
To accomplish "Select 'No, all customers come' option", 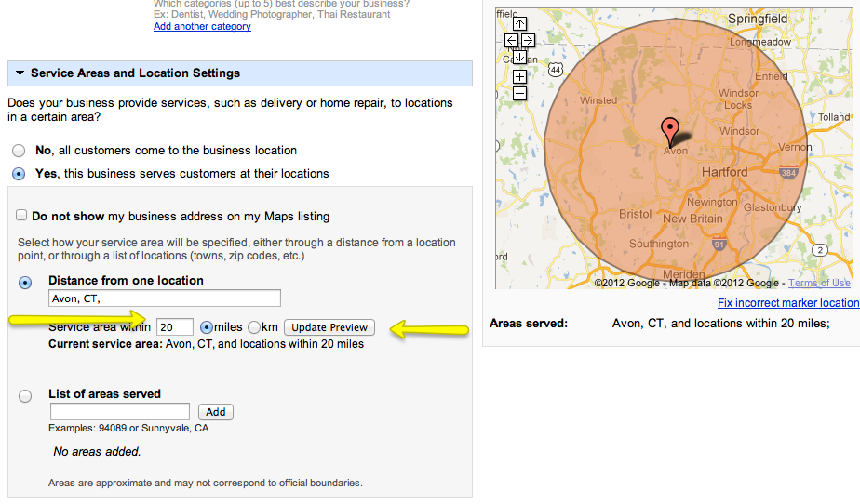I will [x=19, y=151].
